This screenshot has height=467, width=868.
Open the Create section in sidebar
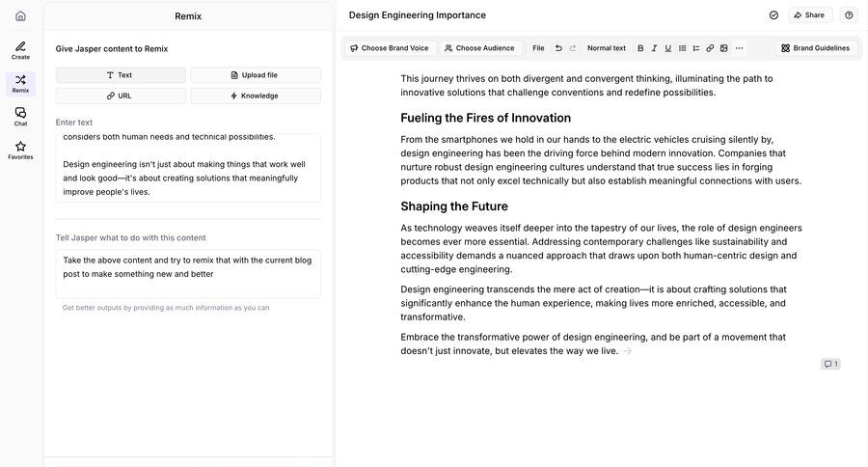(20, 50)
